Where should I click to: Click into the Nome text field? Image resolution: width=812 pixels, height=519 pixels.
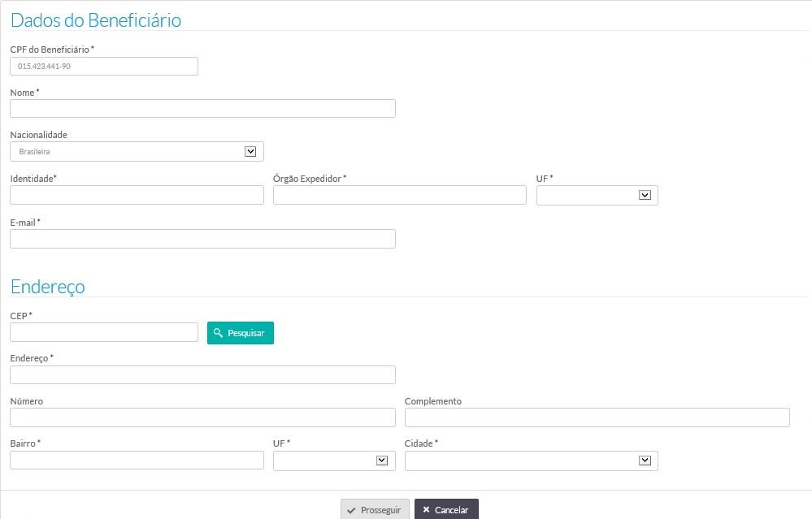click(x=202, y=109)
